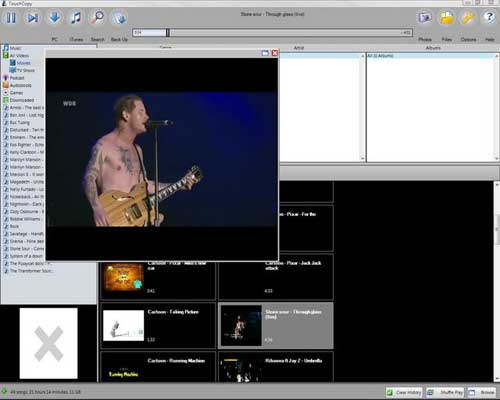Viewport: 500px width, 400px height.
Task: Click the Copy to iTunes music note icon
Action: pyautogui.click(x=76, y=17)
